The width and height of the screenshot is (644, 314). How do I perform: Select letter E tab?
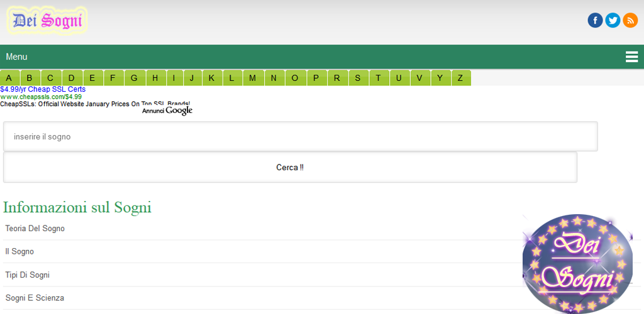(x=93, y=78)
